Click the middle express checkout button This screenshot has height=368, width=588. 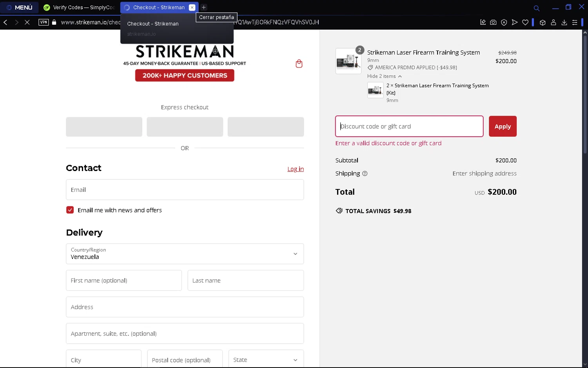point(185,127)
